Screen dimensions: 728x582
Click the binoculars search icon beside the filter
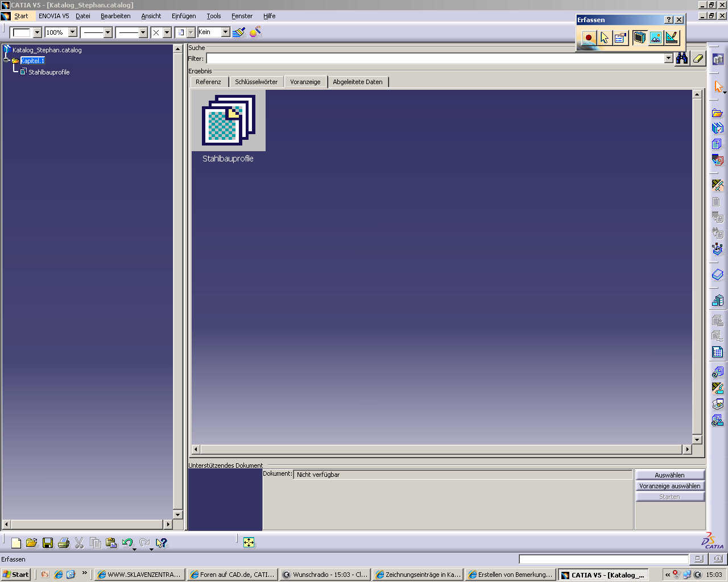(x=682, y=58)
